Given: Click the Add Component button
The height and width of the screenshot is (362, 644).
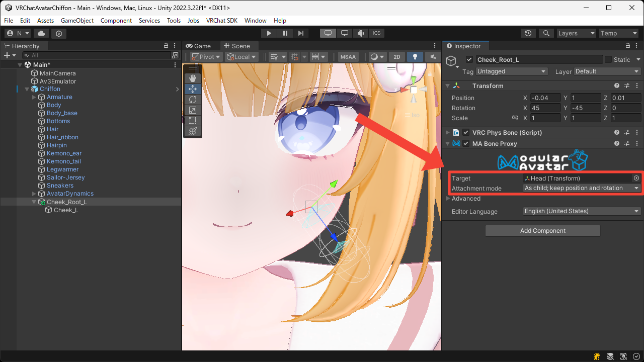Looking at the screenshot, I should pos(542,230).
